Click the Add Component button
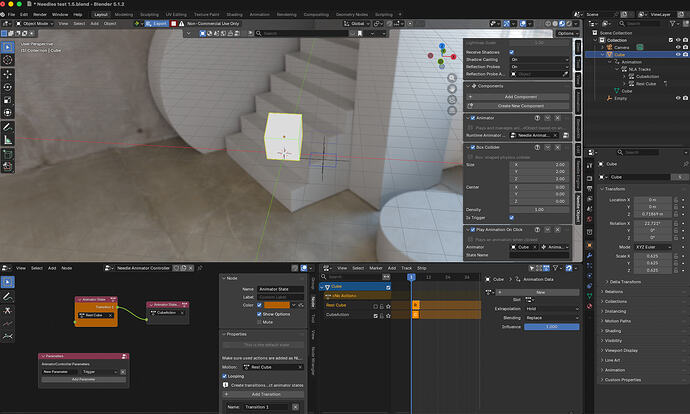 520,96
